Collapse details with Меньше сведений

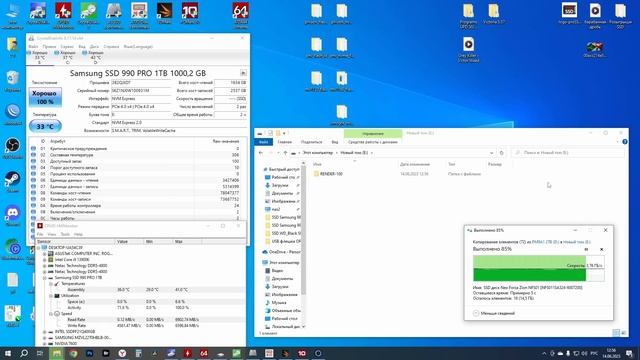coord(494,313)
